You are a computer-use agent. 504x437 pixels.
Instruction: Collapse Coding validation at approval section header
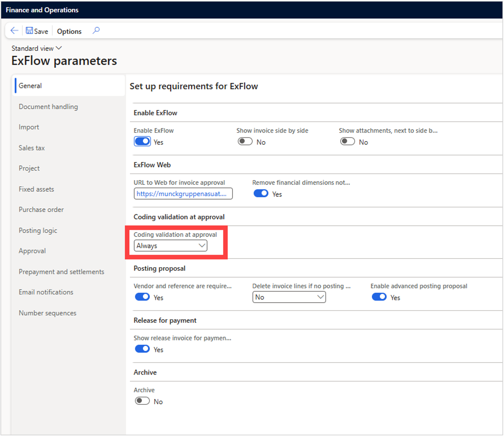click(x=179, y=217)
